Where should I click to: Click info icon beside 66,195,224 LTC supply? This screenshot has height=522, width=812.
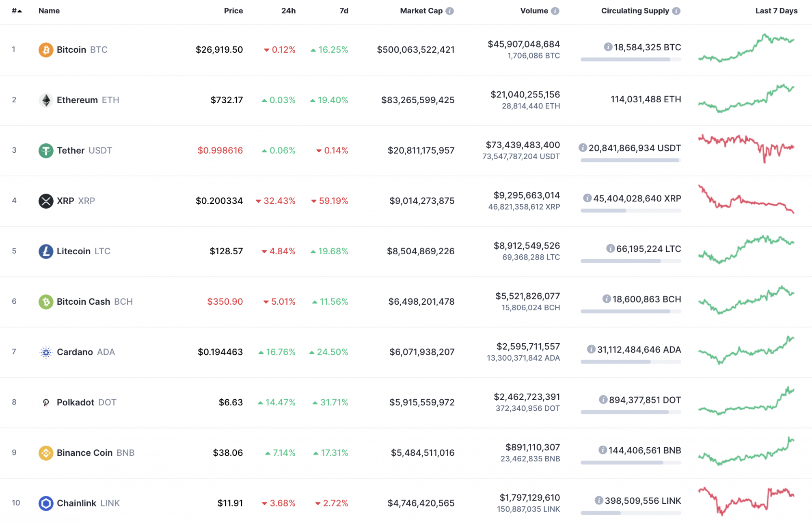(611, 249)
